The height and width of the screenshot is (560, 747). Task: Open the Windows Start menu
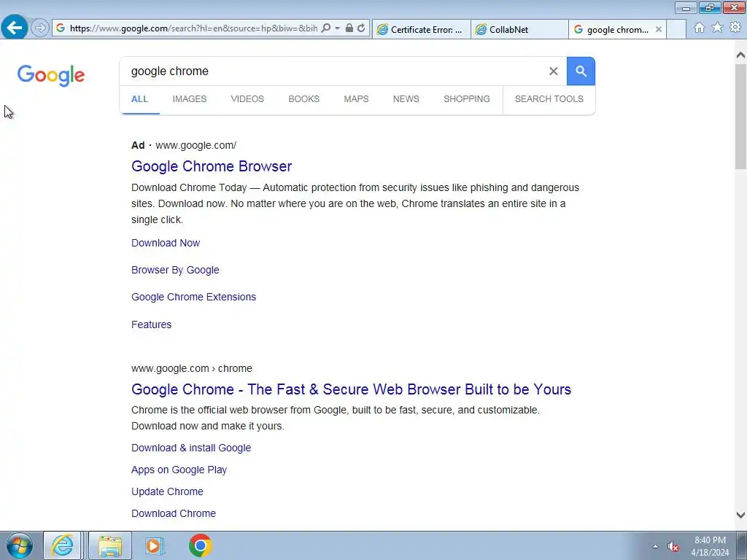pos(20,545)
